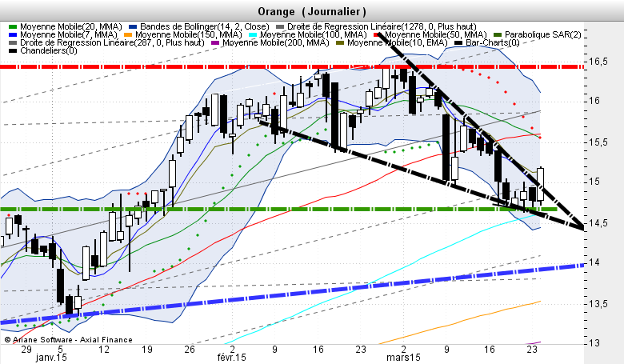
Task: Click the date label 26 on time axis
Action: pos(190,350)
